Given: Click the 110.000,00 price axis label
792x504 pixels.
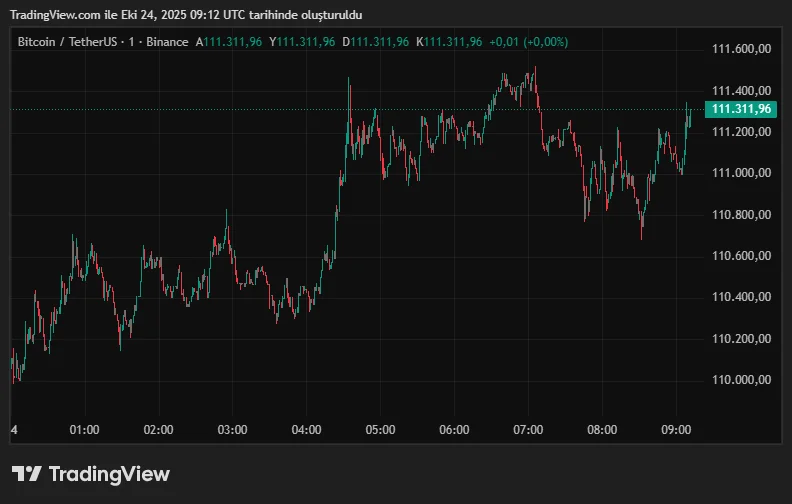Looking at the screenshot, I should pos(741,380).
